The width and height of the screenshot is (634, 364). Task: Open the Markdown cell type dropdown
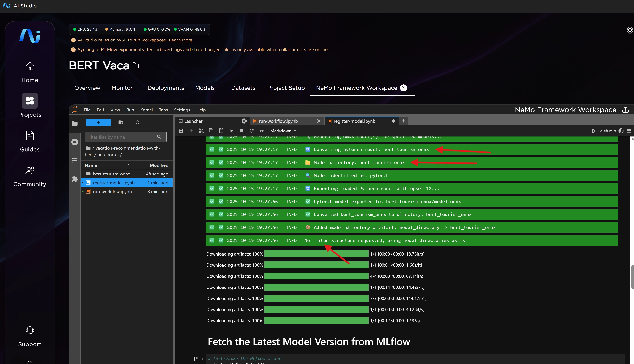283,131
